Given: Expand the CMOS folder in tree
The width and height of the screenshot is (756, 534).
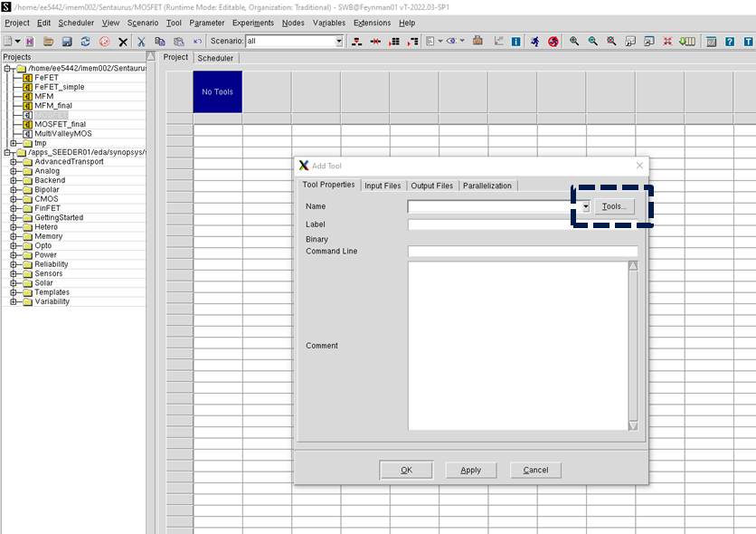Looking at the screenshot, I should (14, 199).
